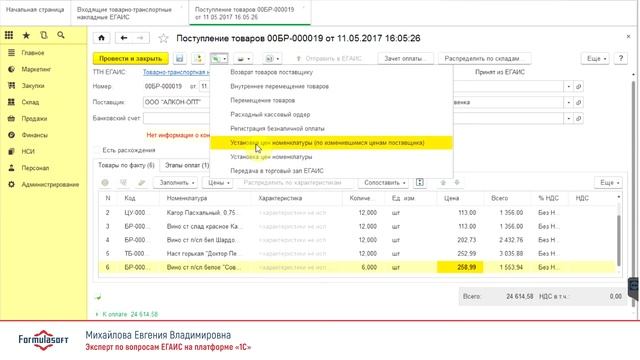Move row down with the arrow icon
The width and height of the screenshot is (640, 360).
457,183
